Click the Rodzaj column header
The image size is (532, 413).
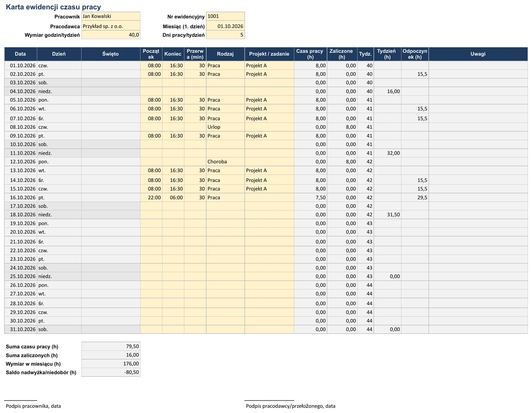pyautogui.click(x=225, y=54)
